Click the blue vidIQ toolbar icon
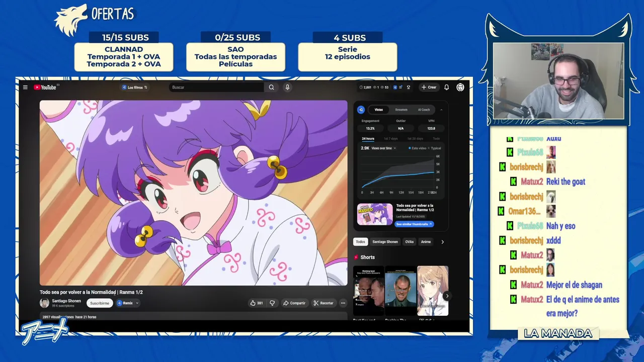This screenshot has width=644, height=362. point(395,87)
